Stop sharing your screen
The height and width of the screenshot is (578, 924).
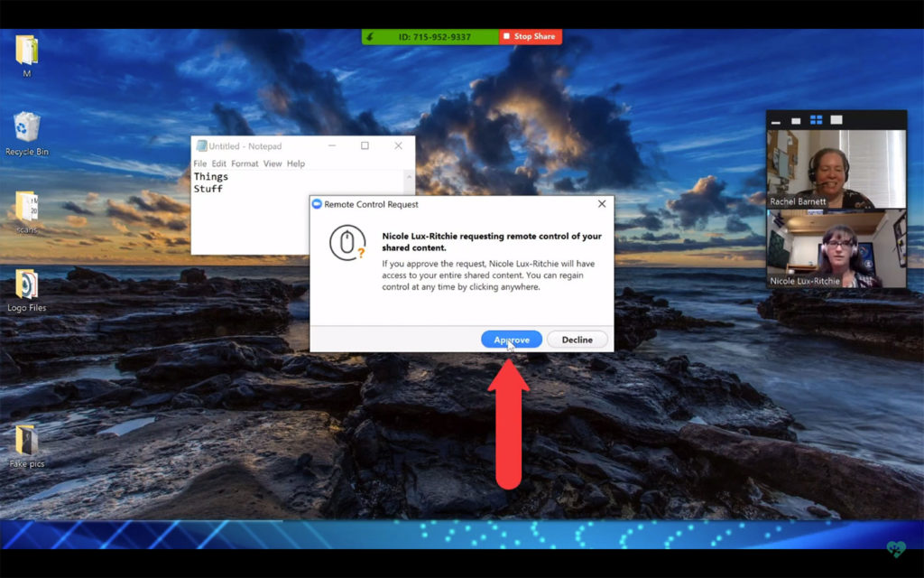click(530, 36)
